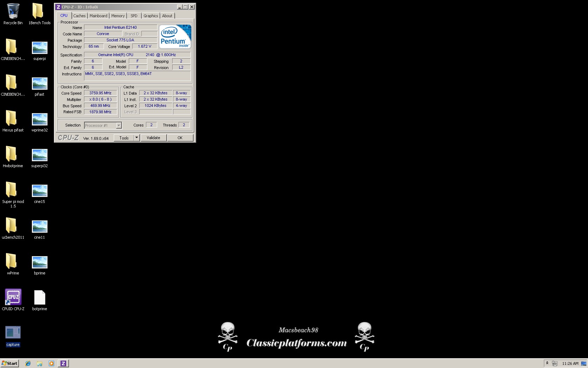Launch the CPUID CPU-Z shortcut

13,300
